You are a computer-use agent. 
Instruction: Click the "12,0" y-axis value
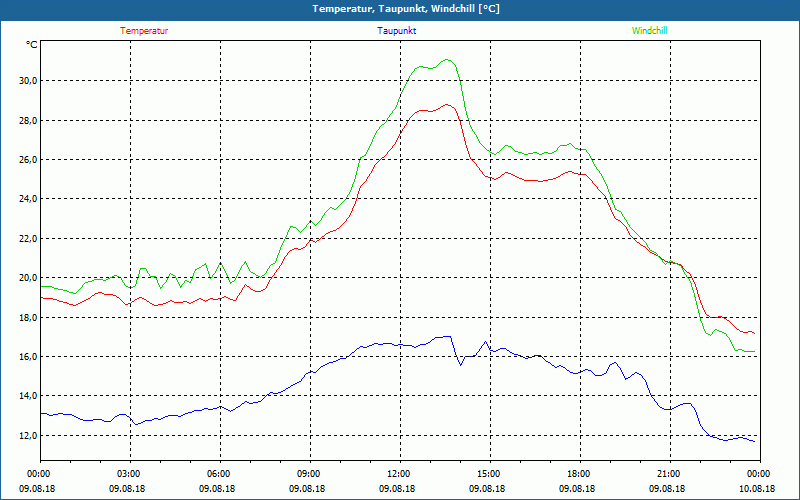28,435
